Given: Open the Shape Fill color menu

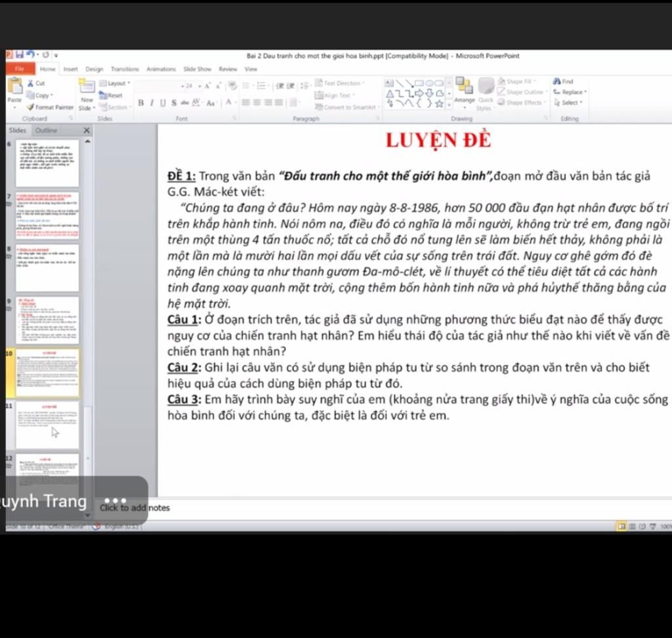Looking at the screenshot, I should click(517, 81).
